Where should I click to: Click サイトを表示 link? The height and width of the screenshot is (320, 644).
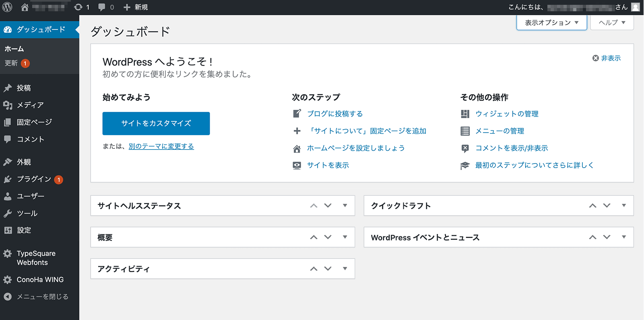pyautogui.click(x=328, y=165)
